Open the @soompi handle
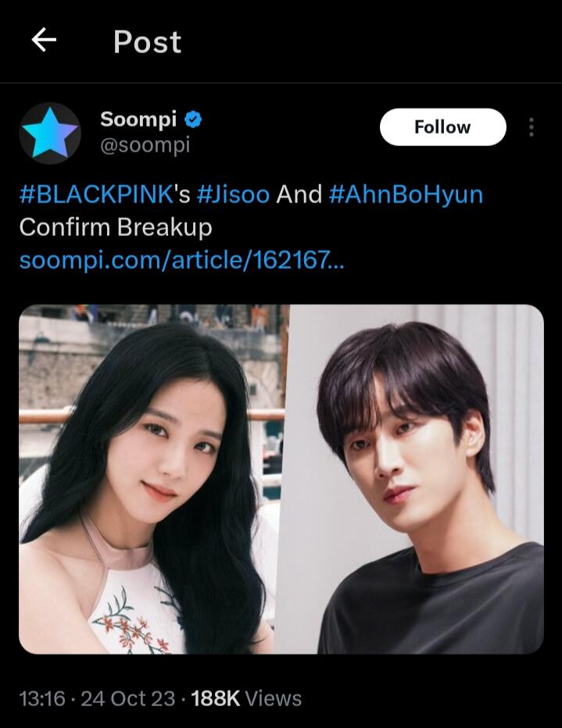This screenshot has width=562, height=728. 145,145
